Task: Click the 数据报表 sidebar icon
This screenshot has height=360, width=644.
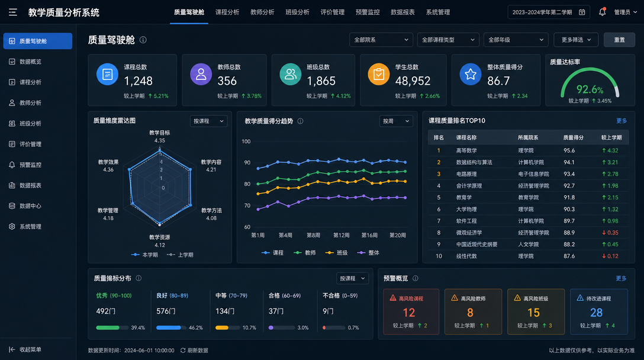Action: pos(12,185)
